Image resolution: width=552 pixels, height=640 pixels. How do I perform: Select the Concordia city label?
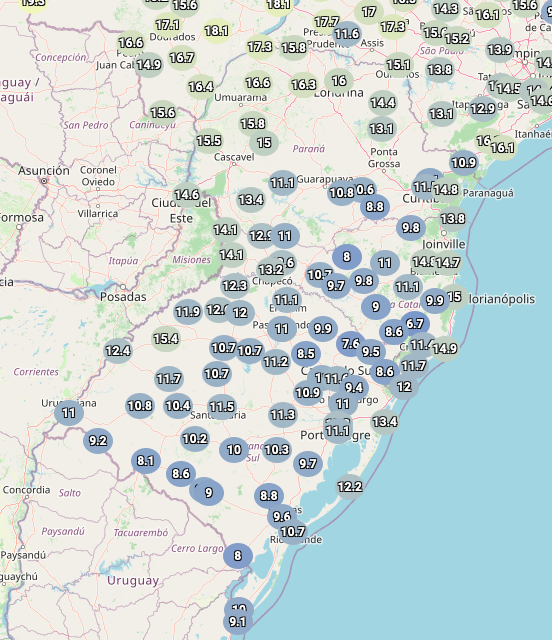click(x=27, y=490)
